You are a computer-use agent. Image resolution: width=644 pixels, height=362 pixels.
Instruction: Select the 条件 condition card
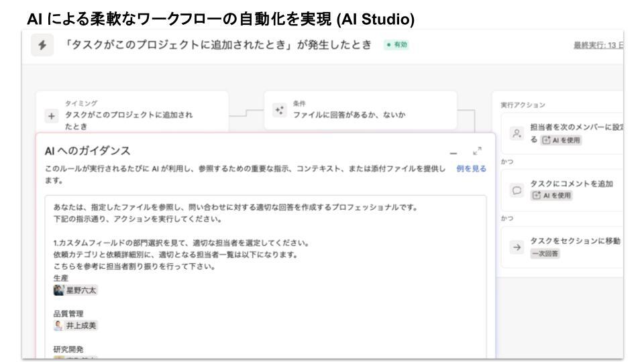click(x=361, y=110)
